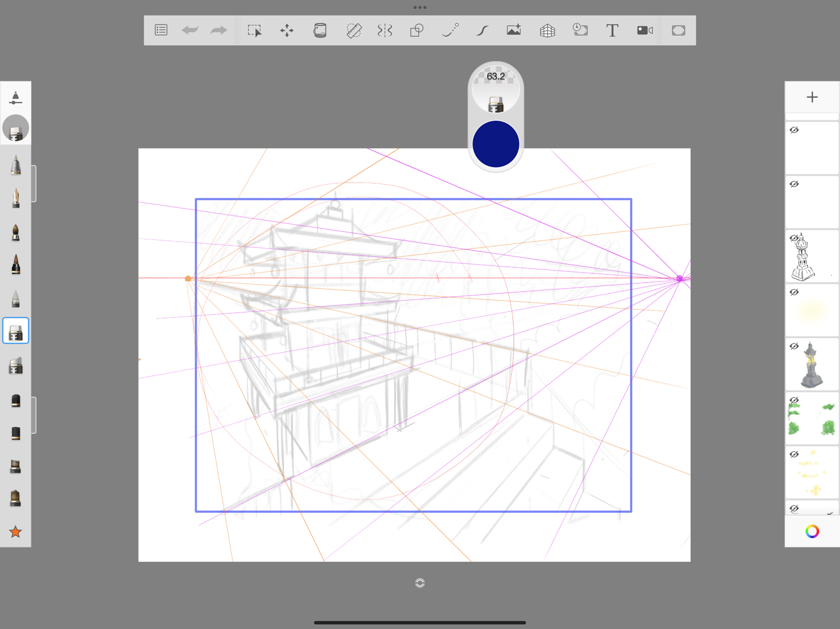The width and height of the screenshot is (840, 629).
Task: Tap the iPad home indicator bar
Action: pos(420,622)
